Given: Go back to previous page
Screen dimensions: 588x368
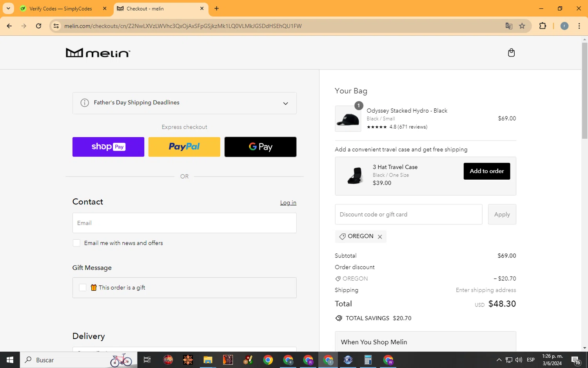Looking at the screenshot, I should [x=9, y=26].
